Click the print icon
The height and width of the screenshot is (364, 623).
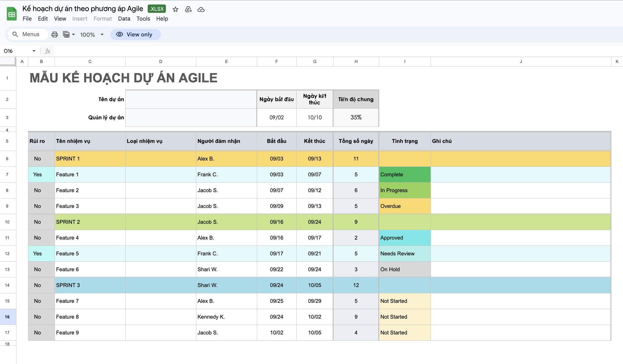coord(55,35)
